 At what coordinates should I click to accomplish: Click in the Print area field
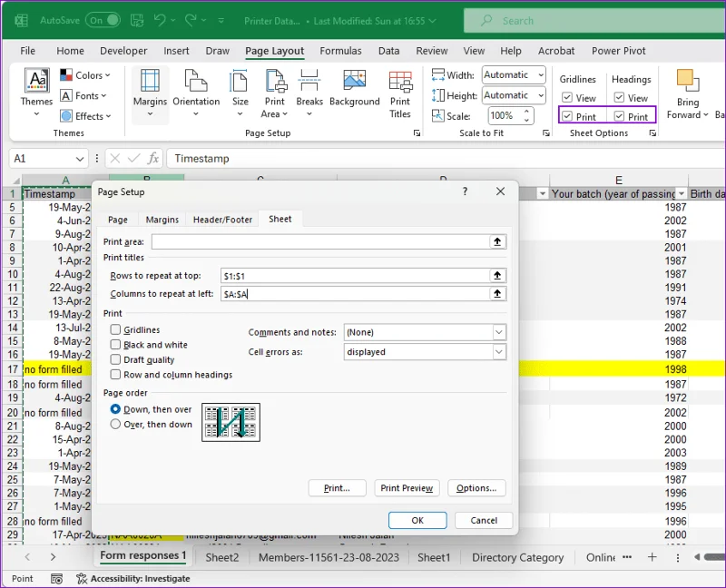[x=320, y=241]
